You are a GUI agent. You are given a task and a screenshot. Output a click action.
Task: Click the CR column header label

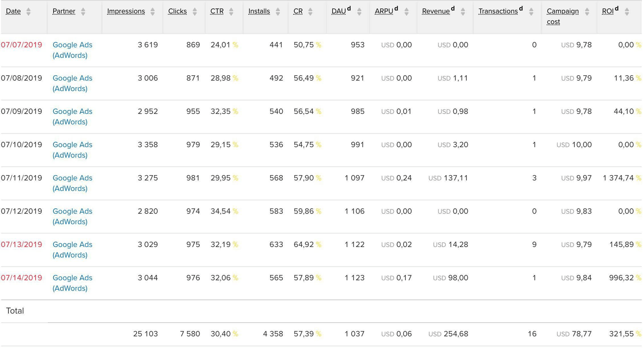coord(298,11)
